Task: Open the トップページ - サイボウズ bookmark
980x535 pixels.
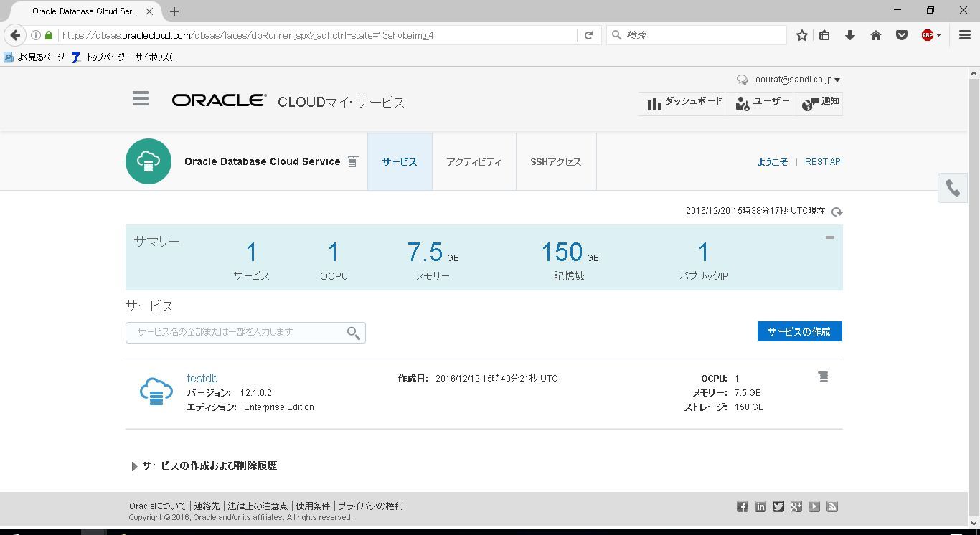Action: click(x=125, y=57)
